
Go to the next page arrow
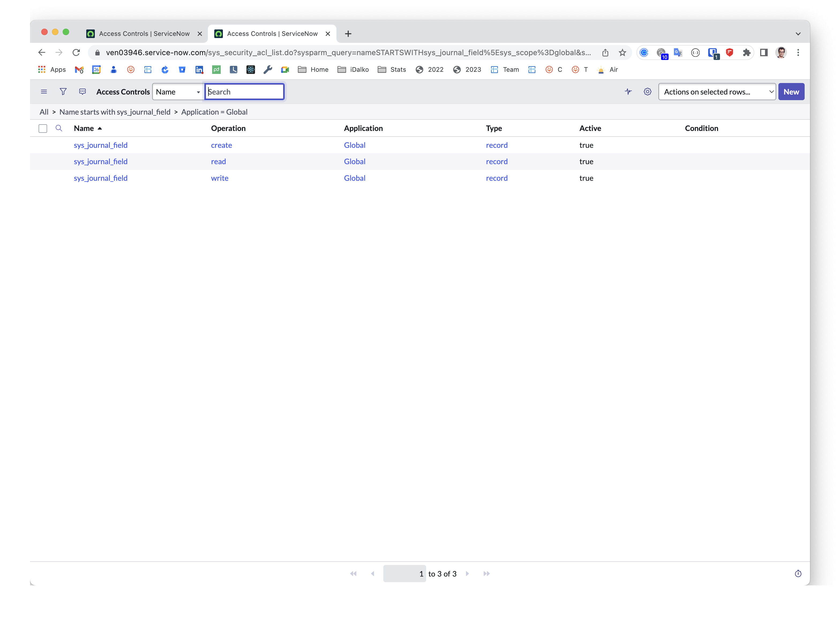click(x=467, y=574)
